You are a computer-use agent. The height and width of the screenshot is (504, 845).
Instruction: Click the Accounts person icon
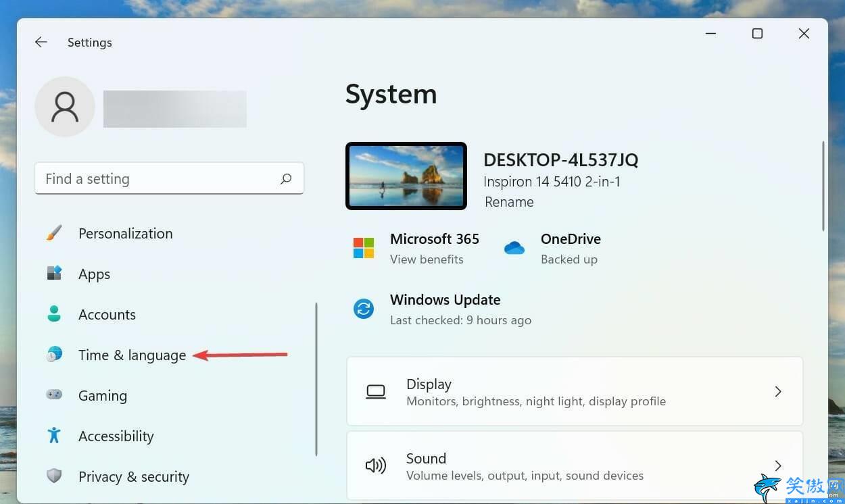click(x=54, y=314)
